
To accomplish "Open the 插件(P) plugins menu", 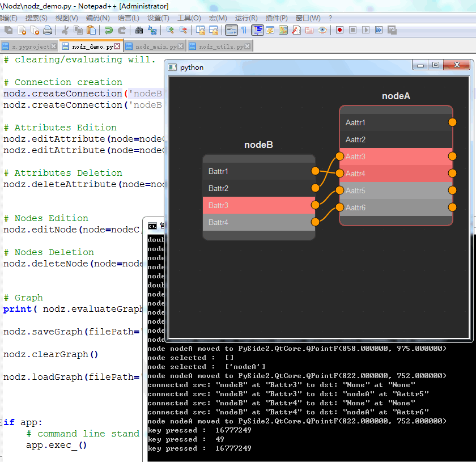I will click(x=277, y=18).
